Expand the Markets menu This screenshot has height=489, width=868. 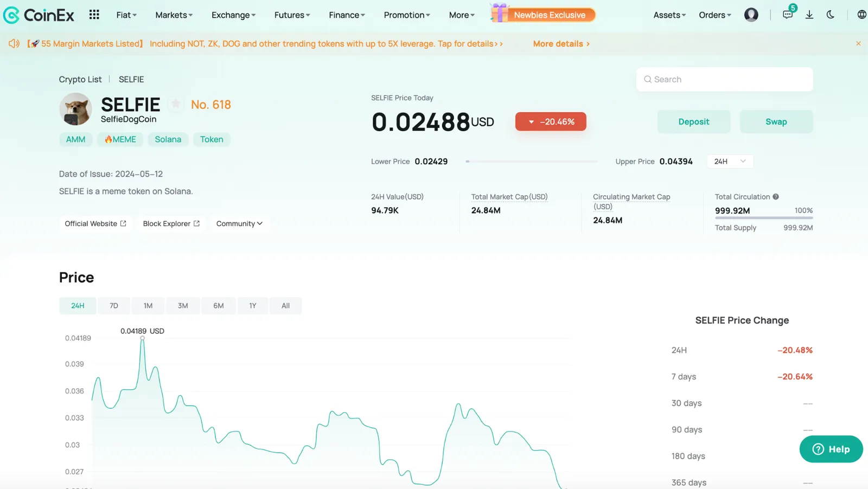point(174,15)
